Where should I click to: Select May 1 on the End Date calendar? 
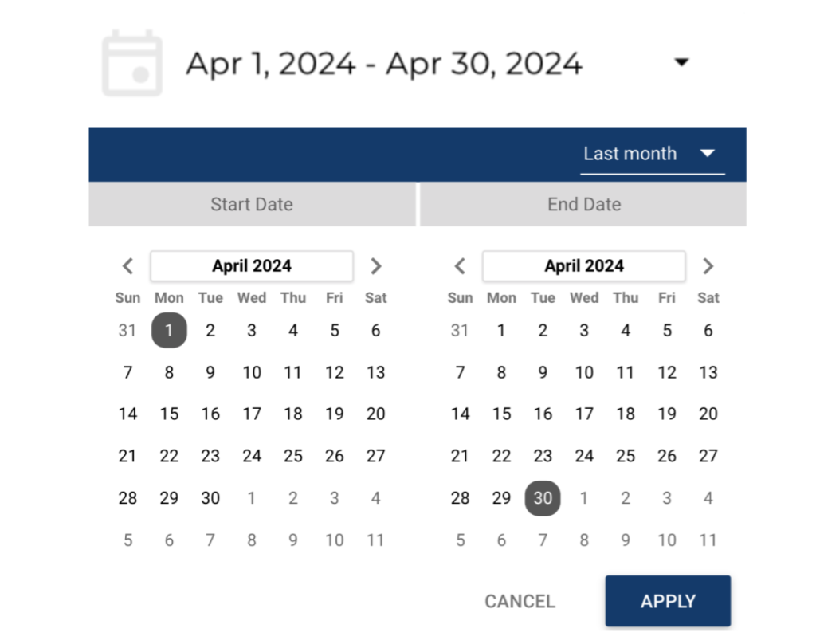[584, 498]
